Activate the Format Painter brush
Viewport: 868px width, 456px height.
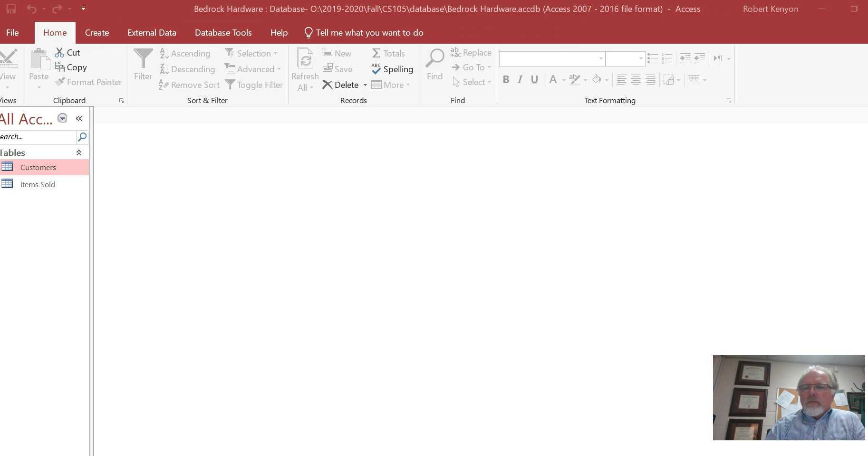click(88, 82)
